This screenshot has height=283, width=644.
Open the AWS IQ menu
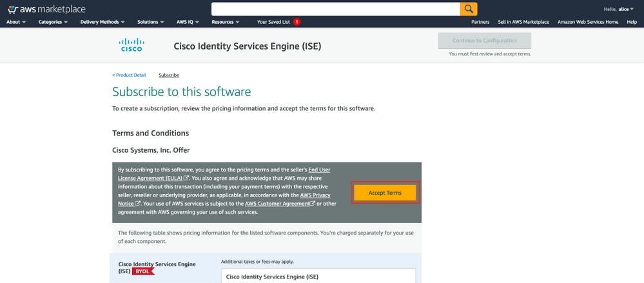pos(188,22)
